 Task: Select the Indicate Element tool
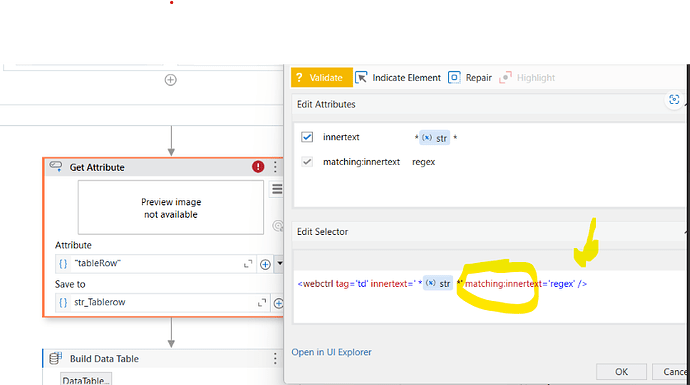click(398, 78)
